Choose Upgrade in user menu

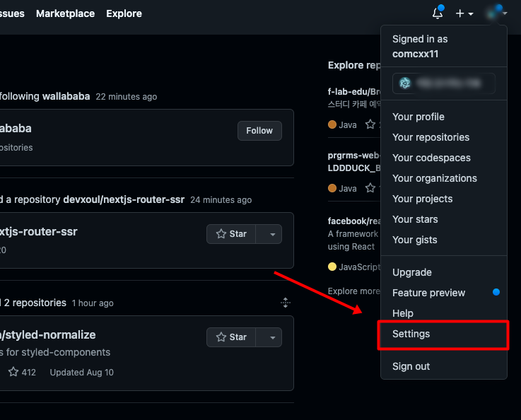click(x=443, y=272)
